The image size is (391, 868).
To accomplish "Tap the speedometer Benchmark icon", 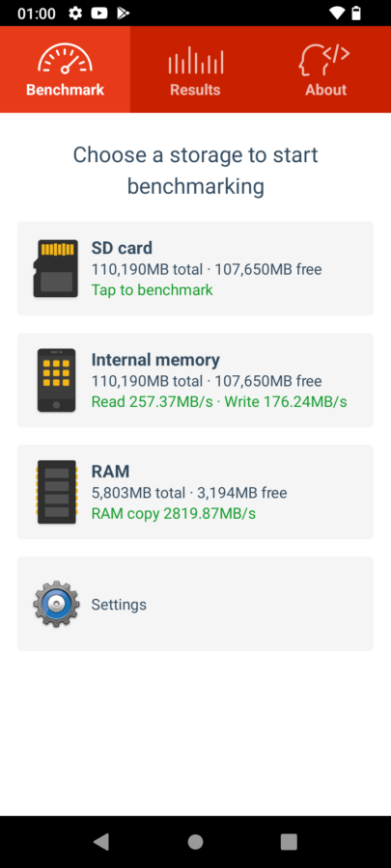I will (65, 59).
